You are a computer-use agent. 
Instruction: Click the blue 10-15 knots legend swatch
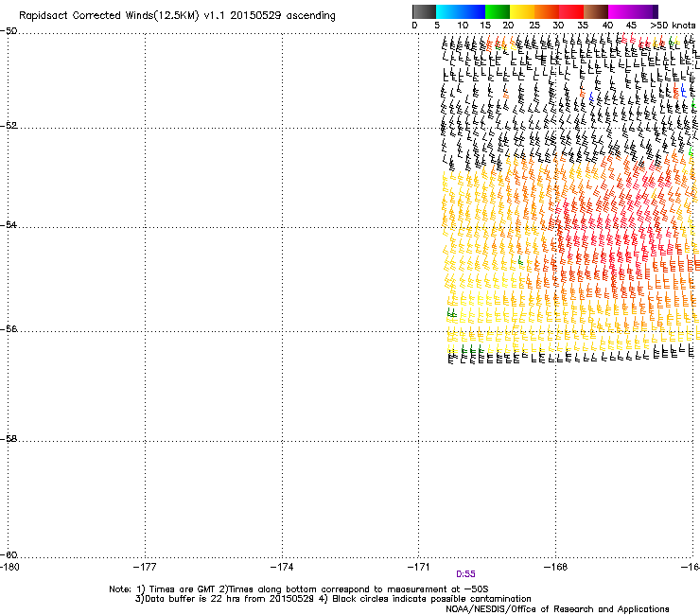pyautogui.click(x=473, y=11)
